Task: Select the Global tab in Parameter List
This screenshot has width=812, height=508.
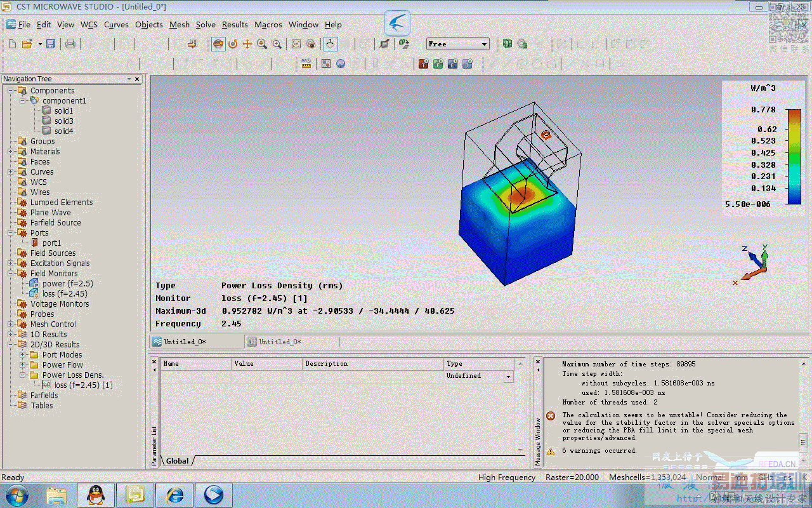Action: click(178, 461)
